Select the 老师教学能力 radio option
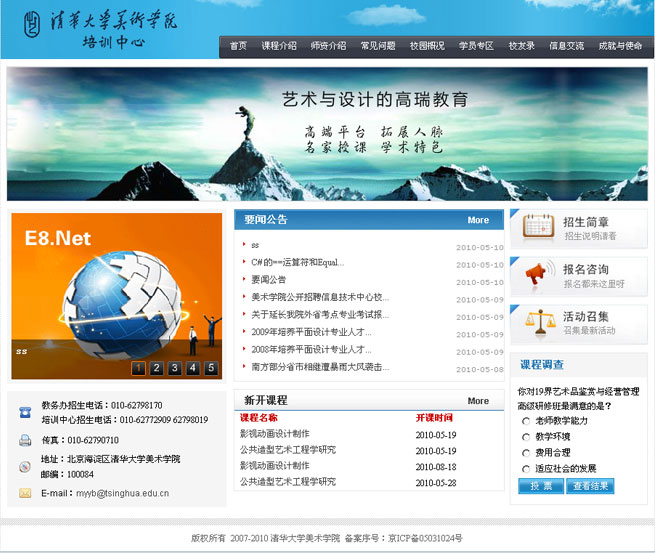This screenshot has height=553, width=655. (526, 421)
